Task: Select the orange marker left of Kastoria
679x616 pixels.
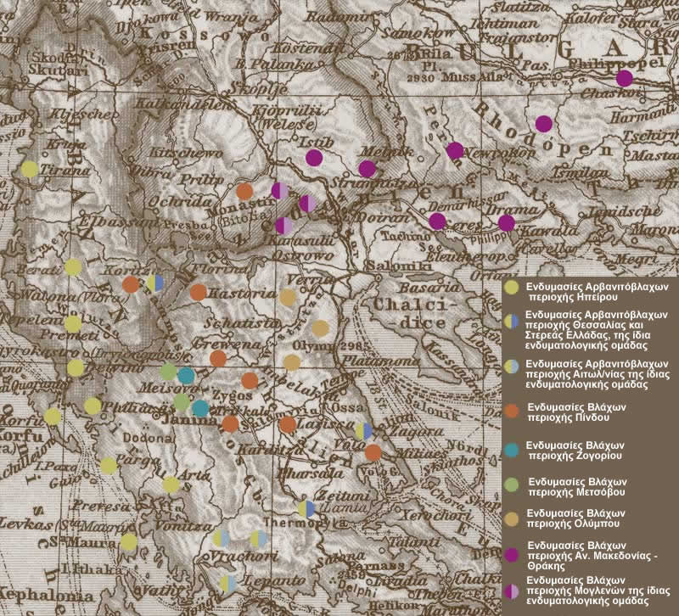Action: click(198, 293)
